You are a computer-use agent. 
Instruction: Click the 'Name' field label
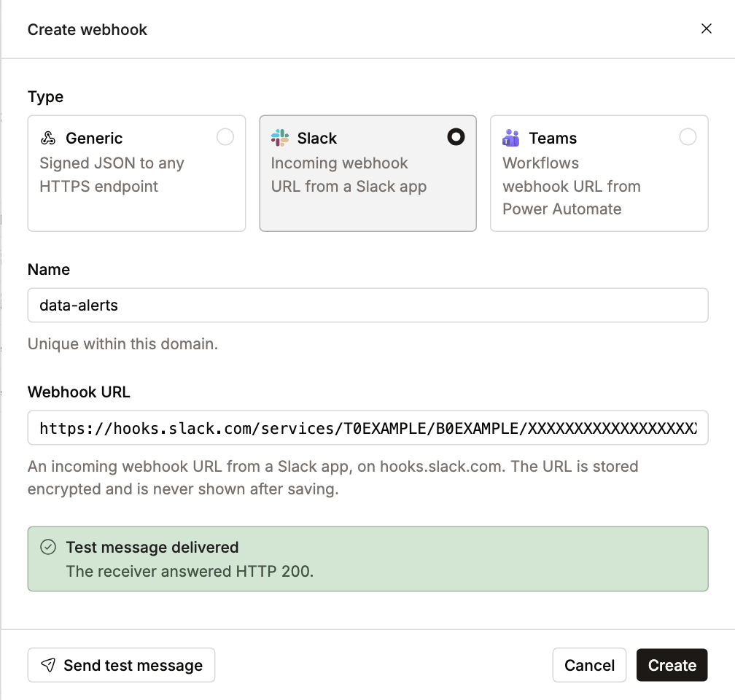(49, 270)
